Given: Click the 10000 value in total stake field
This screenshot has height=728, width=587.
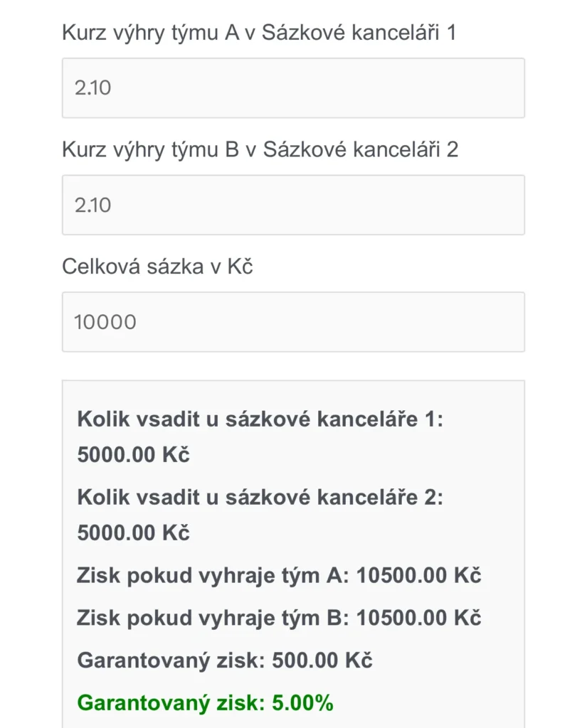Looking at the screenshot, I should coord(105,322).
